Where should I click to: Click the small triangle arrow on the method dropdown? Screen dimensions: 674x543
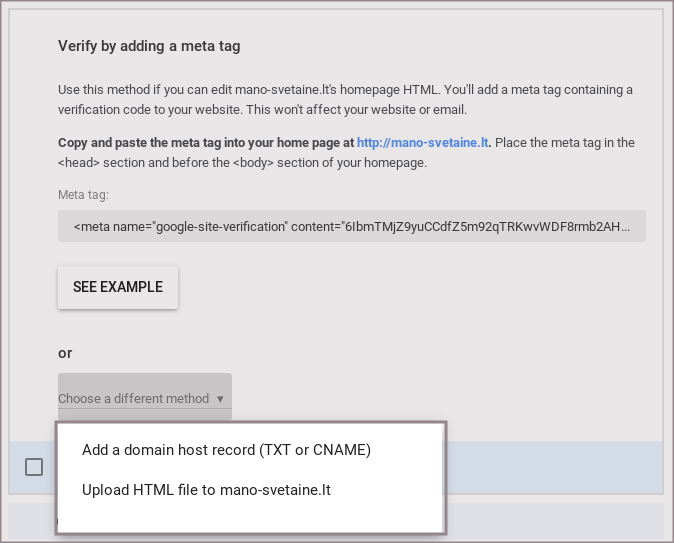click(x=220, y=398)
